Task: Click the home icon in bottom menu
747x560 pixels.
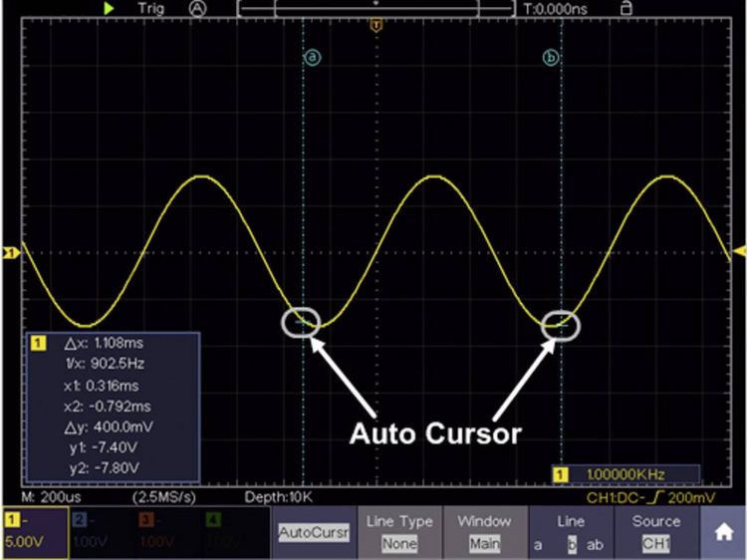Action: point(723,532)
